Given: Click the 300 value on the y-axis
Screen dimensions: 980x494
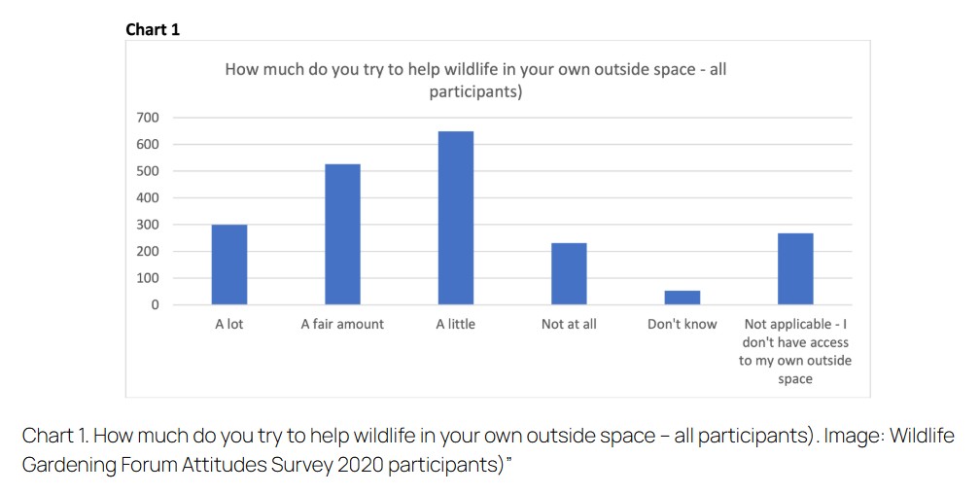Looking at the screenshot, I should [147, 225].
